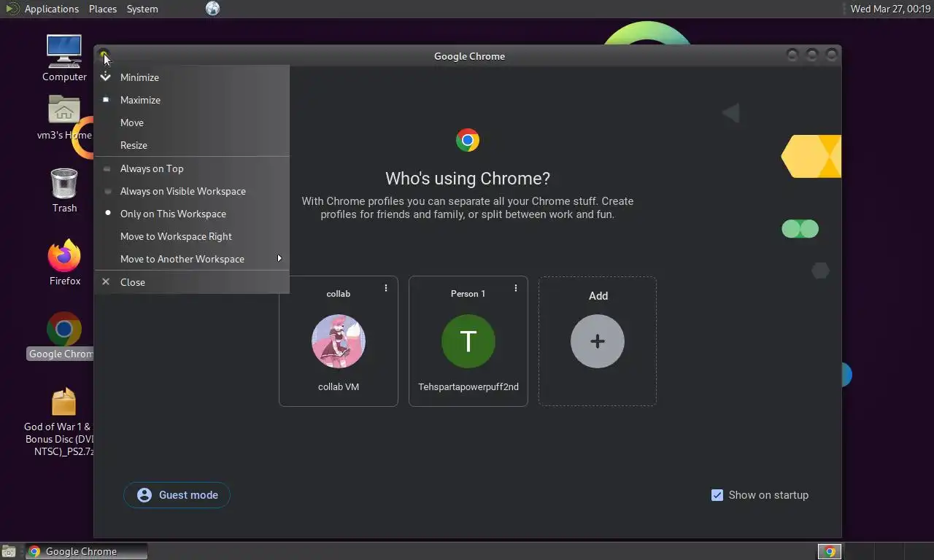Open the System menu
The height and width of the screenshot is (560, 934).
point(142,9)
